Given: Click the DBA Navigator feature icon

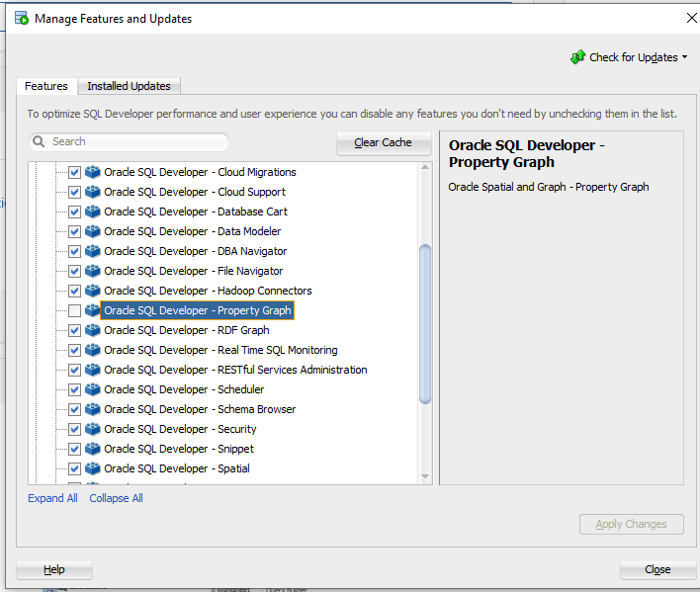Looking at the screenshot, I should (x=92, y=251).
